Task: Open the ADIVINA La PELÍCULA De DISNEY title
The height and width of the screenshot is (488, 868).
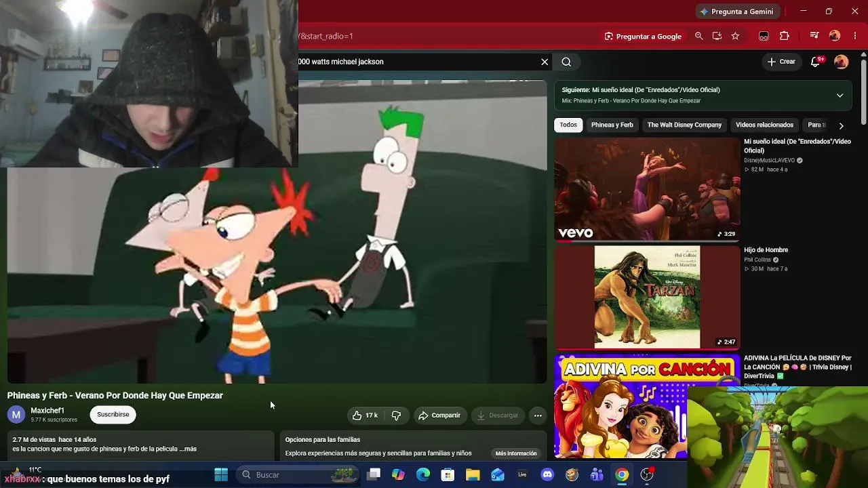Action: point(797,367)
